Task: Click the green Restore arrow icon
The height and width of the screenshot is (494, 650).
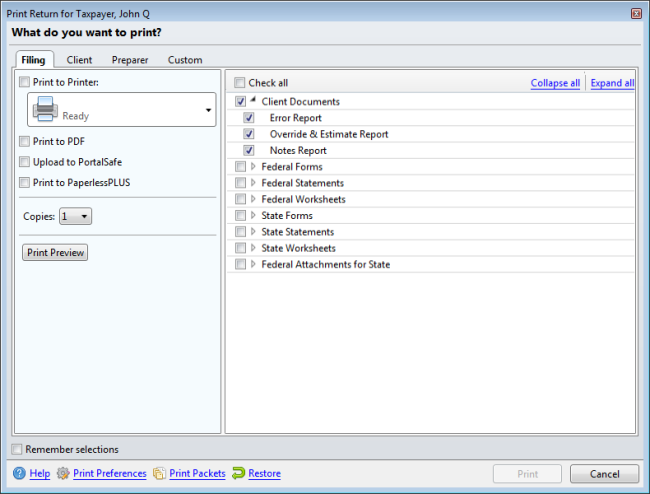Action: (x=239, y=473)
